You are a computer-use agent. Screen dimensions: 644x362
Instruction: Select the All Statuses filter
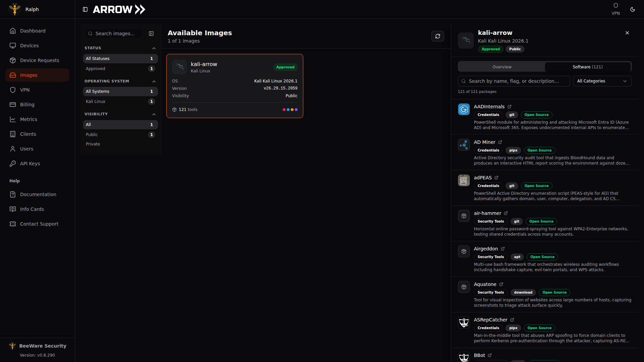(120, 59)
